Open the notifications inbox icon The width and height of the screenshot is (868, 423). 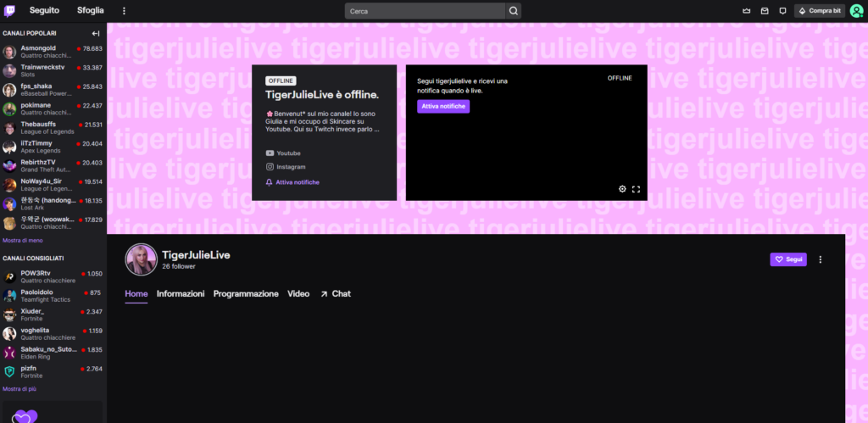(765, 11)
